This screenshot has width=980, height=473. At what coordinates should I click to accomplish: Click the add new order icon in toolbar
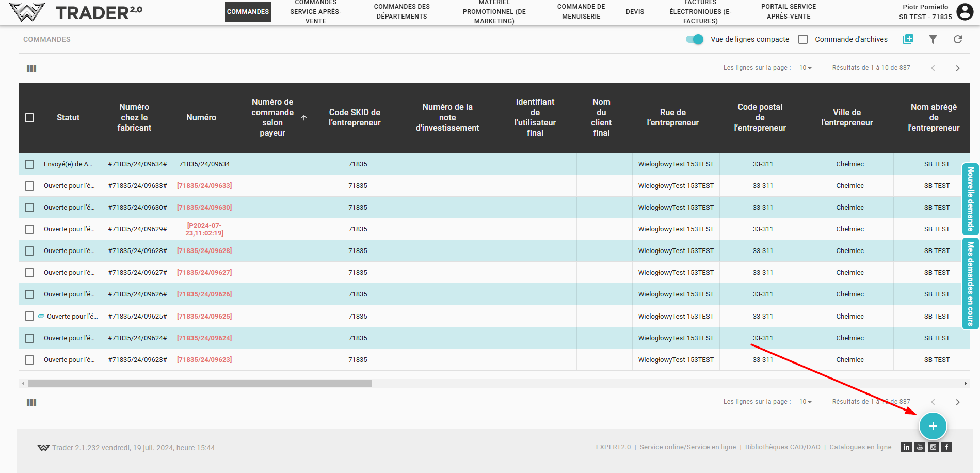908,39
